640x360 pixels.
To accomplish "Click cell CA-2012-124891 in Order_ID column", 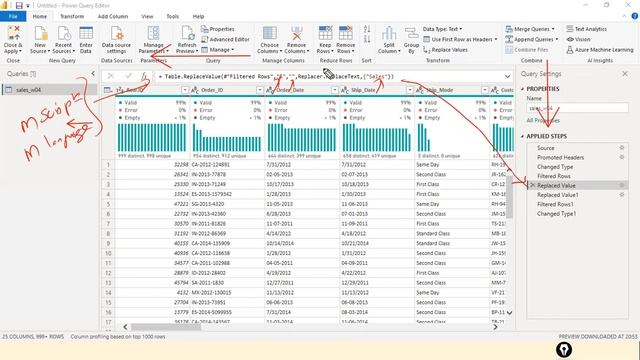I will pos(227,164).
